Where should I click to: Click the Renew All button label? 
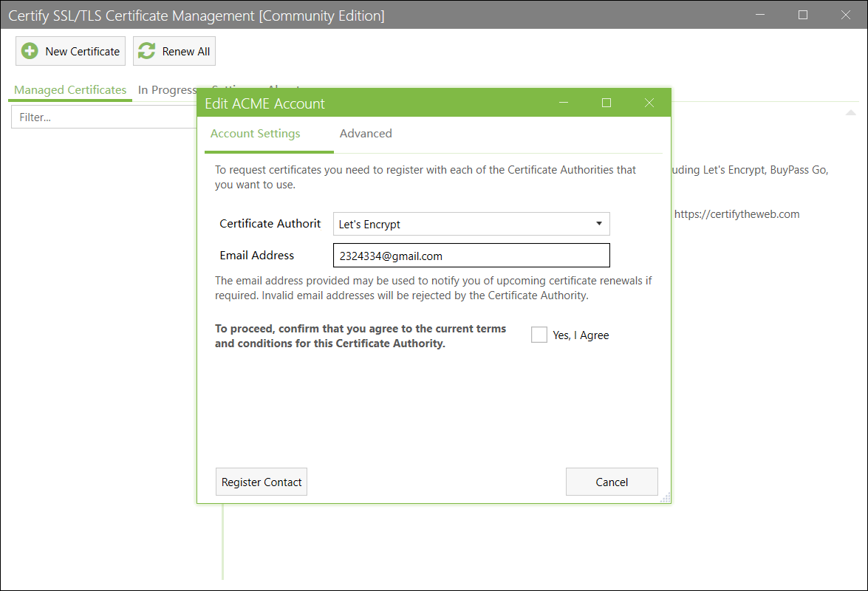coord(186,52)
